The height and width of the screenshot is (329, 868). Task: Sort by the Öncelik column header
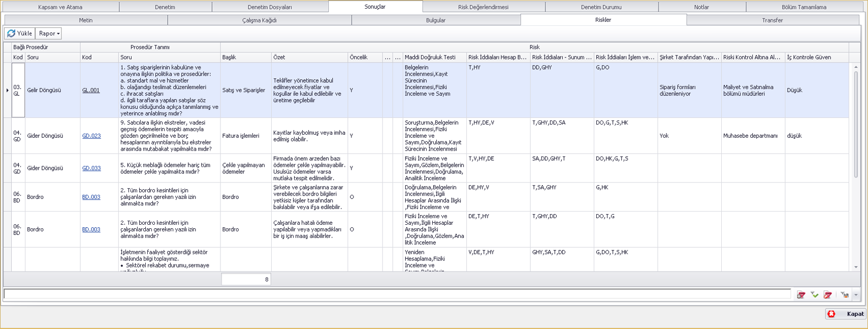364,57
